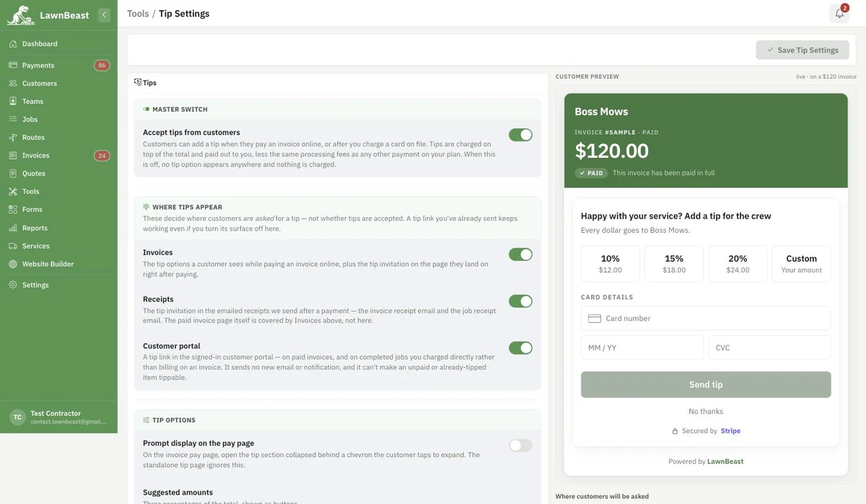866x504 pixels.
Task: Open Dashboard from the sidebar
Action: pos(58,44)
